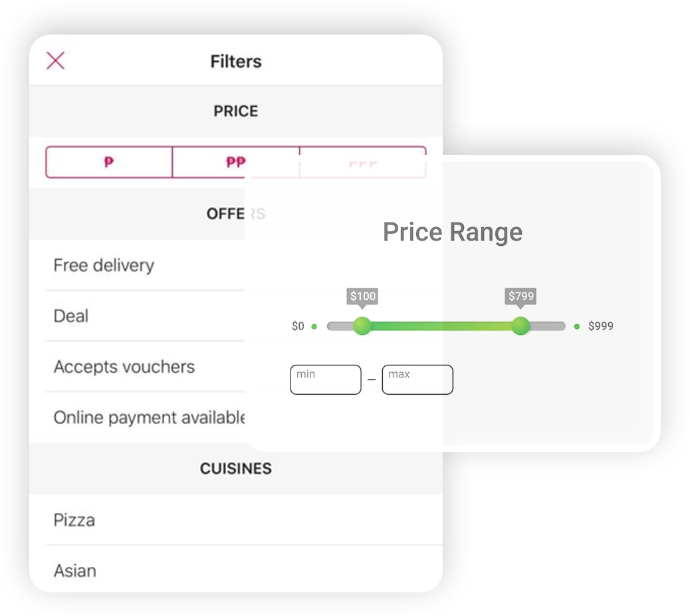The image size is (690, 616).
Task: Focus the max price input field
Action: click(x=417, y=379)
